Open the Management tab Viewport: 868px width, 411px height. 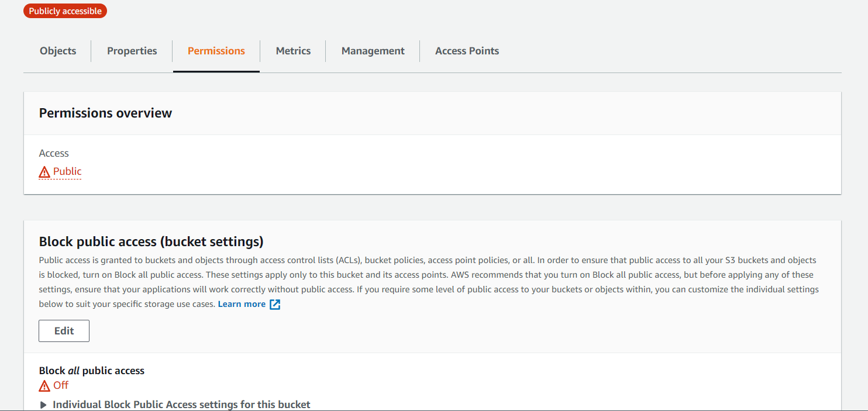[373, 51]
